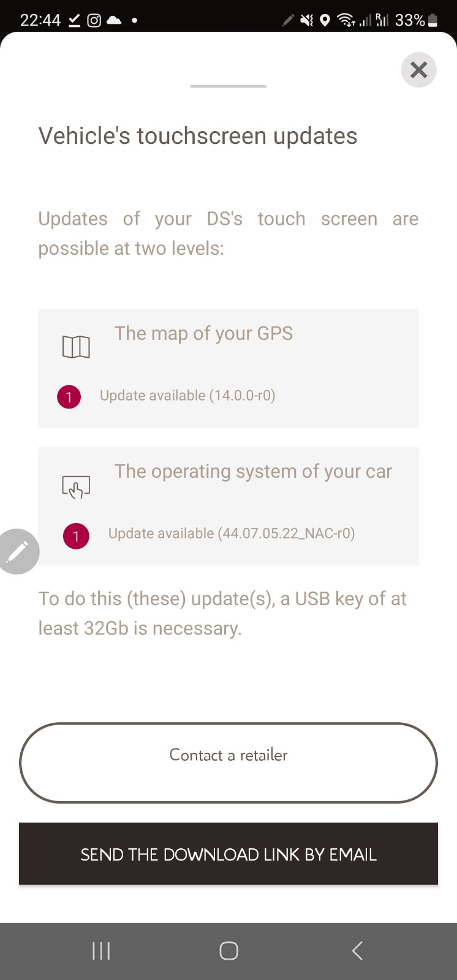Tap the location pin status icon
Image resolution: width=457 pixels, height=980 pixels.
325,21
